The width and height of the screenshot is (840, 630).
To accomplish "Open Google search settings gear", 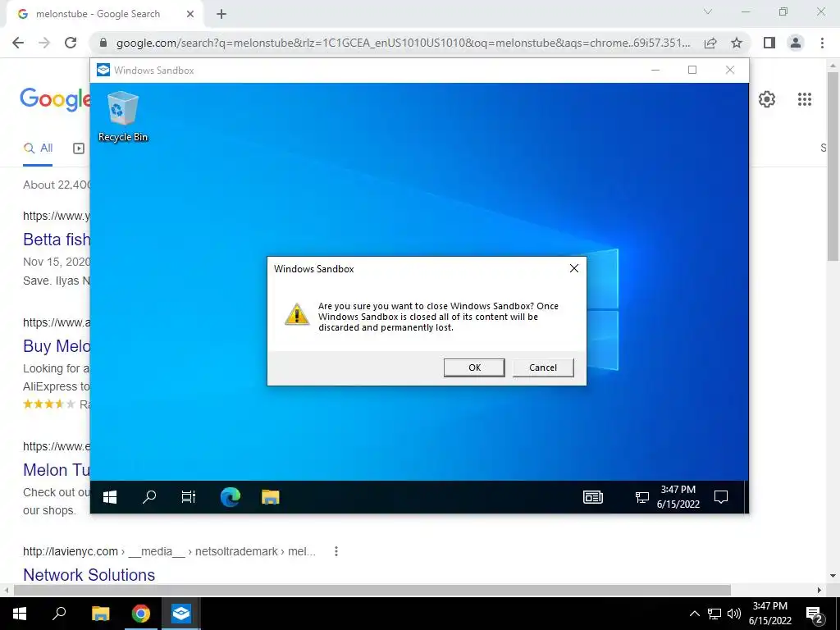I will click(x=767, y=99).
